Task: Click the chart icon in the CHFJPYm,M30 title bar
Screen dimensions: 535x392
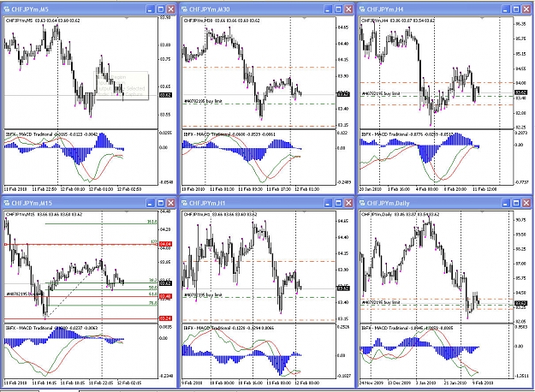Action: [x=184, y=9]
